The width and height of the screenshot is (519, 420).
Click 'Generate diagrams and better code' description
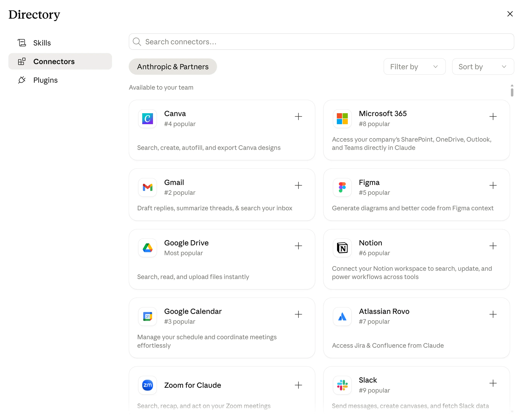pos(412,208)
